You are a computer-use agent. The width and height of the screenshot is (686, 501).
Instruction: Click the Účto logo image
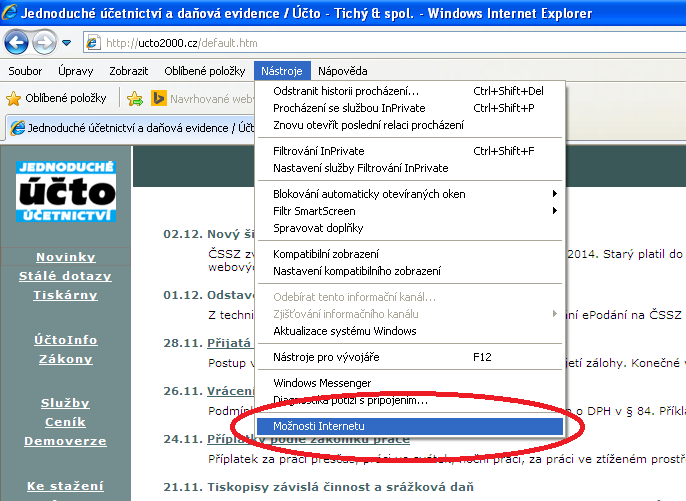[x=66, y=191]
